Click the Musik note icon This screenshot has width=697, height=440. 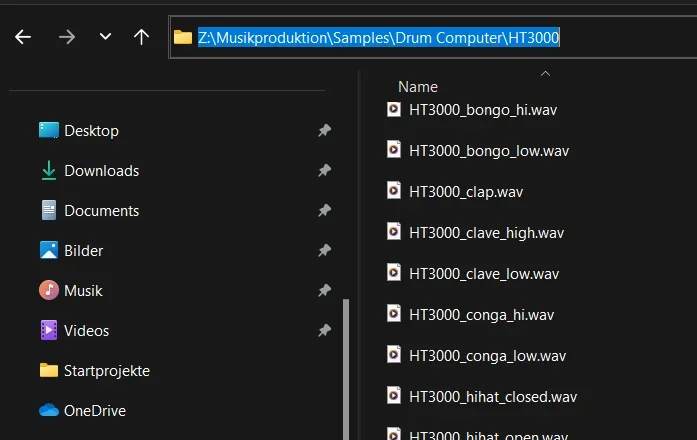(x=48, y=290)
